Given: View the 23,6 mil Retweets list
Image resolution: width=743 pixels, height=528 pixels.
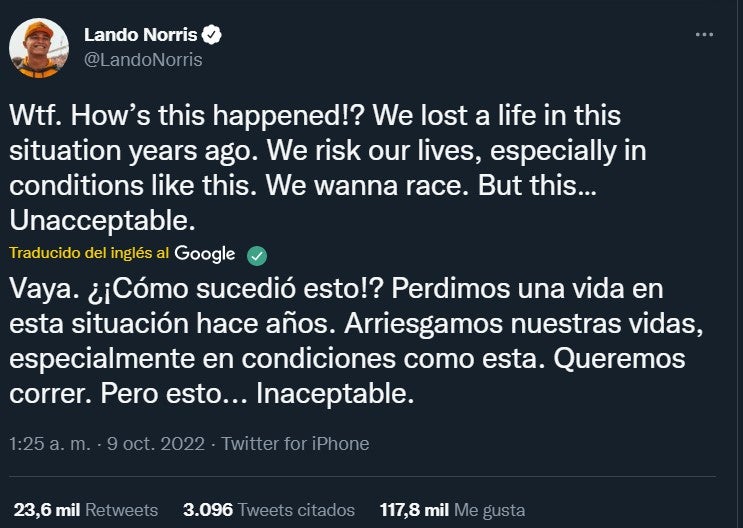Looking at the screenshot, I should [85, 510].
